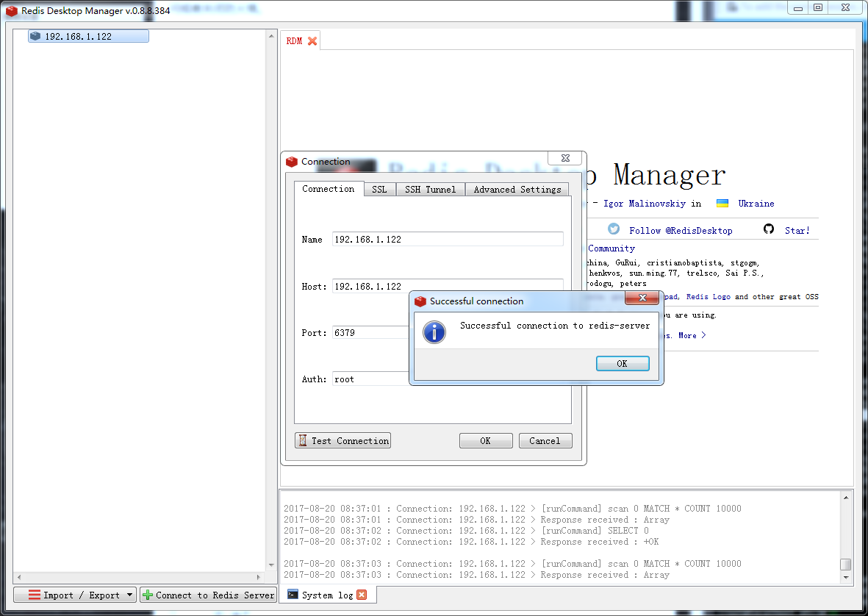Click Connect to Redis Server button
Image resolution: width=868 pixels, height=616 pixels.
[x=208, y=595]
